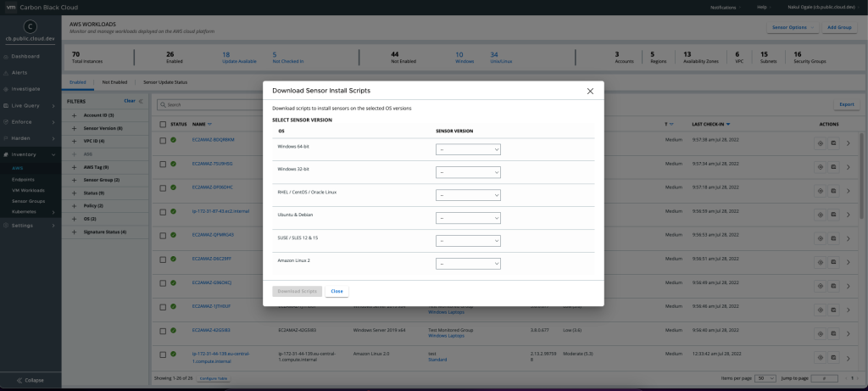Check the box for EC2AMAZ-42GSI83

coord(163,331)
